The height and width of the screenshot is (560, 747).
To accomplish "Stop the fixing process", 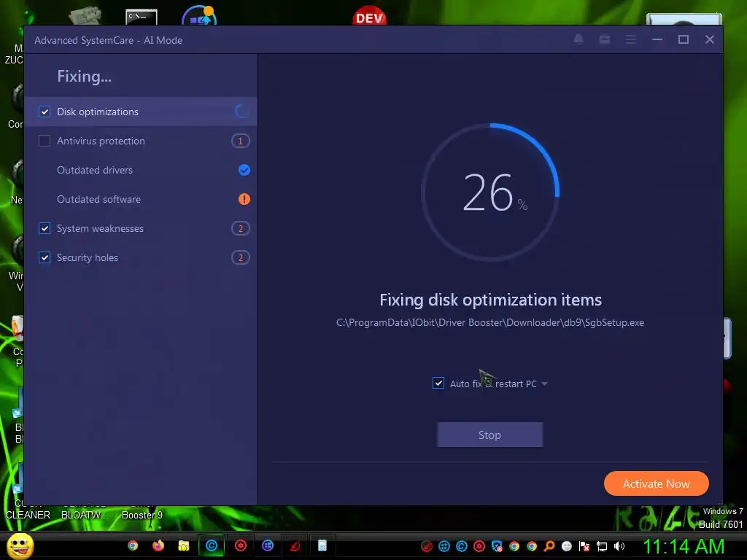I will click(489, 435).
